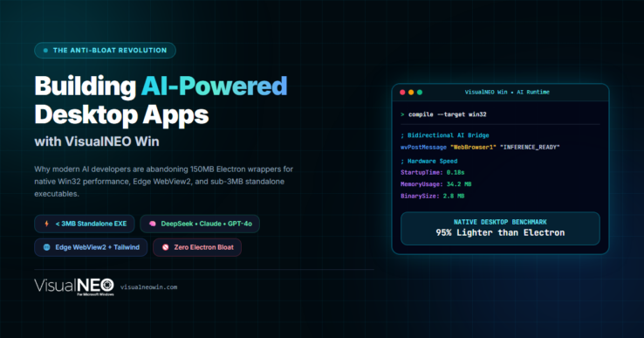Screen dimensions: 644x338
Task: Click 'with VisualNEO Win' subtitle
Action: pos(97,141)
